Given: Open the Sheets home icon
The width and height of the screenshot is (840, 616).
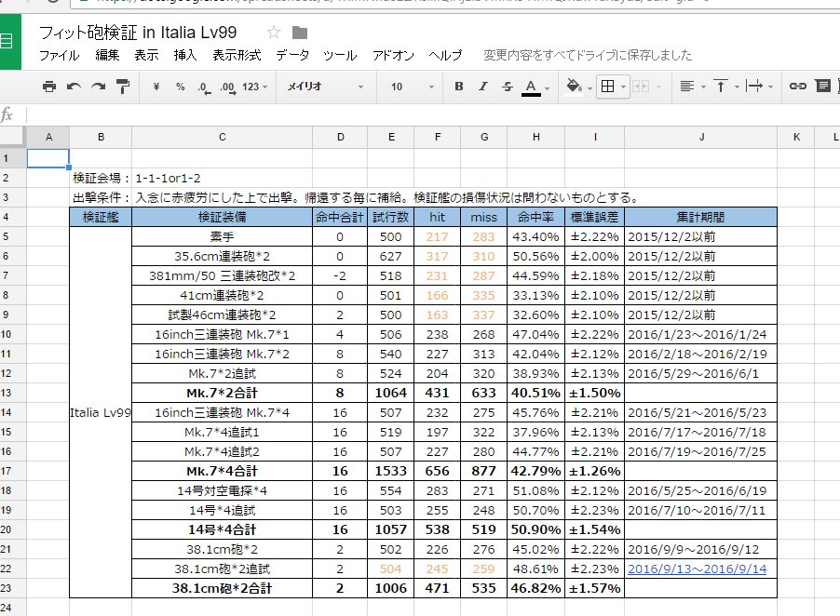Looking at the screenshot, I should (x=8, y=41).
